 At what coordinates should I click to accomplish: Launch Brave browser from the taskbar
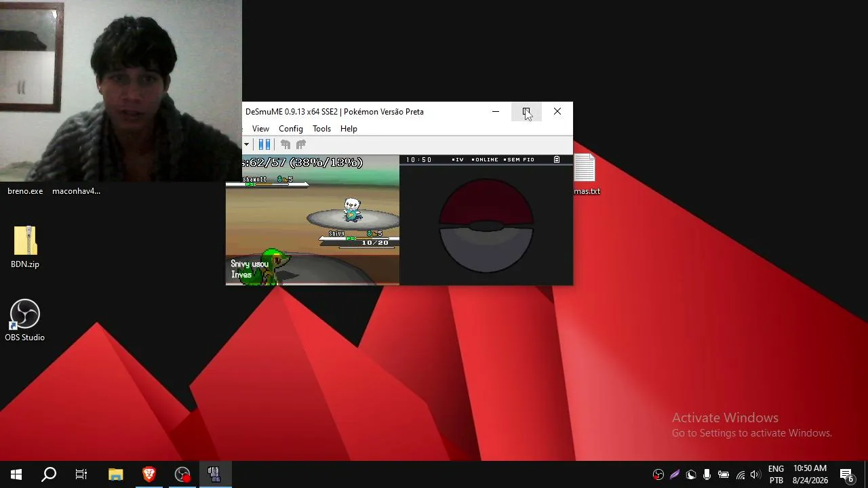click(149, 474)
